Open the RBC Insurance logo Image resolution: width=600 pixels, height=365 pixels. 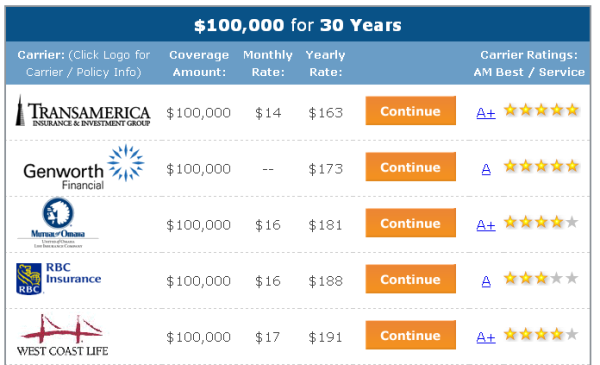59,278
